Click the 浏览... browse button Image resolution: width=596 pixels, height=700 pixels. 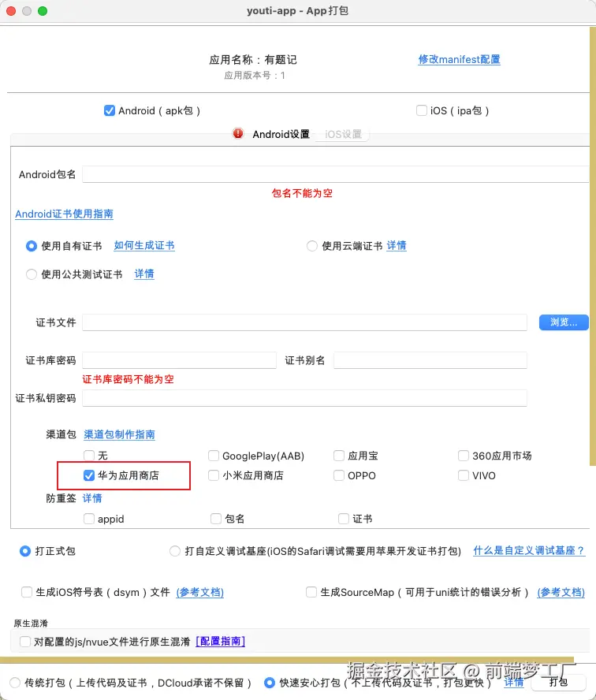point(564,322)
